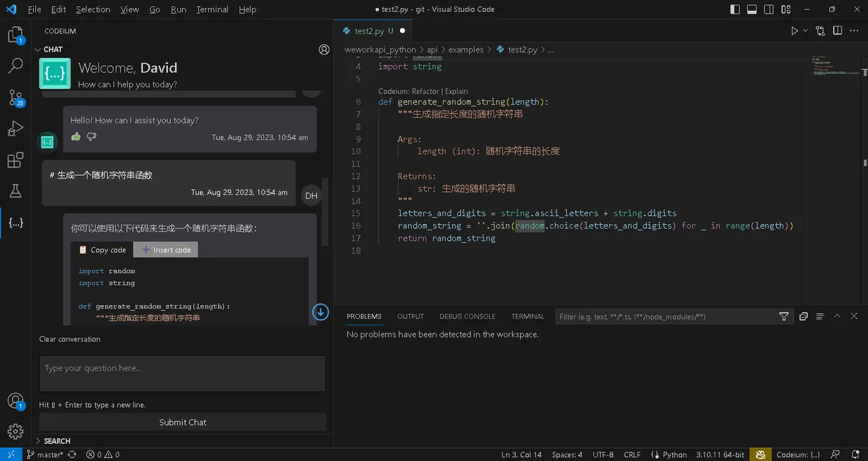Switch to the DEBUG CONSOLE tab
The height and width of the screenshot is (461, 868).
467,317
